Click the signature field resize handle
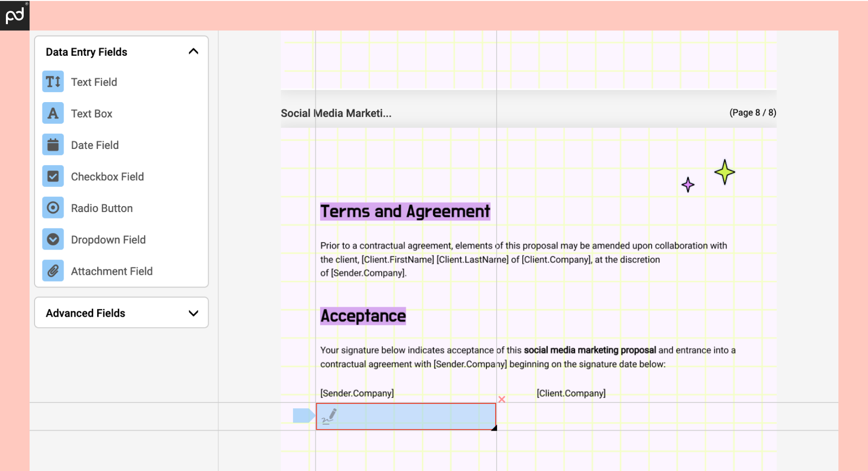The image size is (868, 471). click(x=494, y=428)
